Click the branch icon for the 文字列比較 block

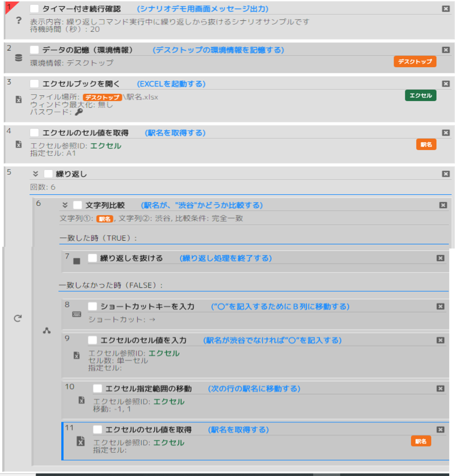point(47,330)
